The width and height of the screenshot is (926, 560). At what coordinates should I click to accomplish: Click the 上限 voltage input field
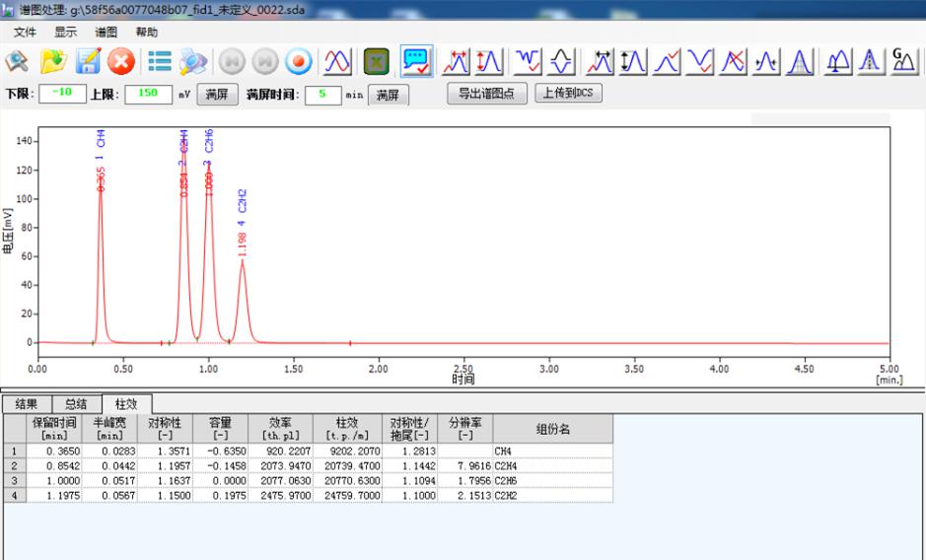tap(148, 95)
